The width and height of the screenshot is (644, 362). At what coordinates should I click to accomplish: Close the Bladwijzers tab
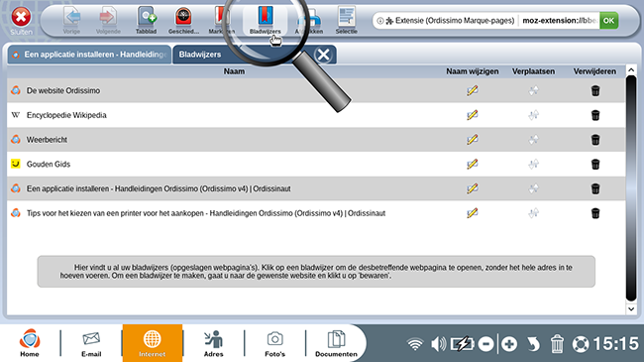pos(323,55)
